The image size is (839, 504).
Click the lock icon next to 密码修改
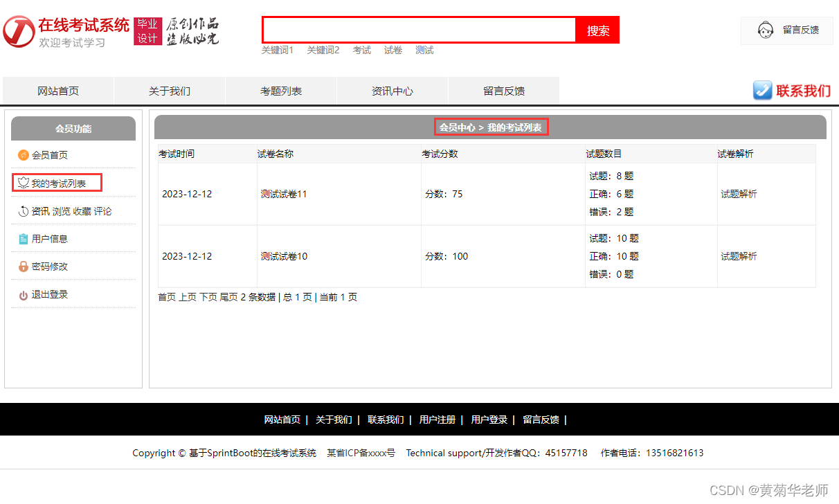[x=24, y=267]
